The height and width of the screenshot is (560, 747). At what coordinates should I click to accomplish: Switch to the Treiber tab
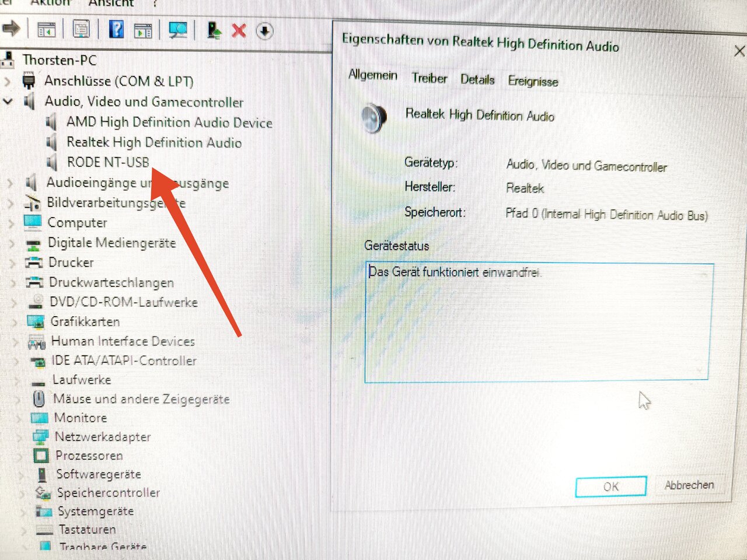(430, 78)
